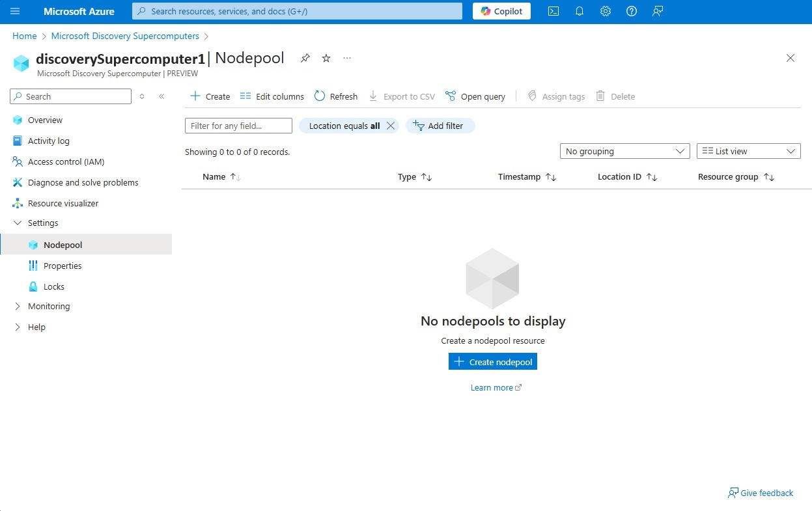Open the No grouping dropdown
This screenshot has width=812, height=511.
click(624, 151)
